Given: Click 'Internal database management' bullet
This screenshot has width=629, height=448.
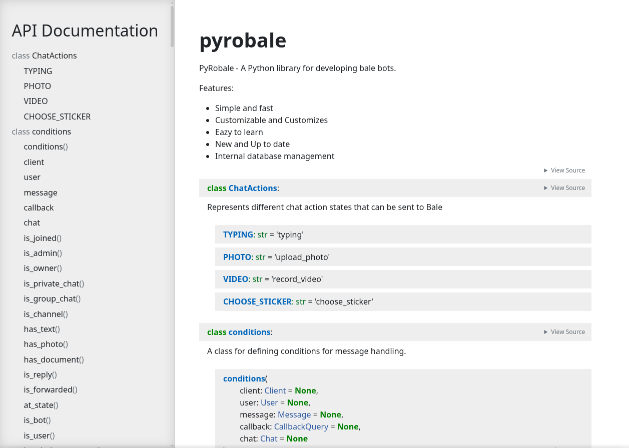Looking at the screenshot, I should 274,156.
